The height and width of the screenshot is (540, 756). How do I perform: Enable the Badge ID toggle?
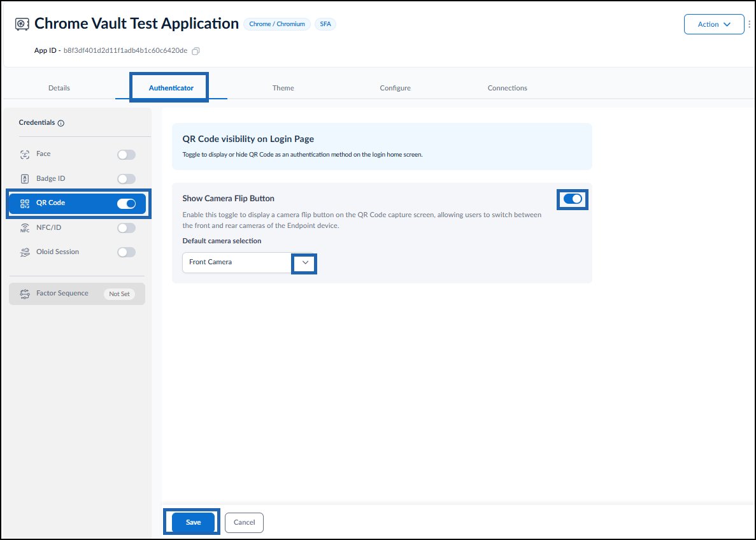(x=126, y=179)
